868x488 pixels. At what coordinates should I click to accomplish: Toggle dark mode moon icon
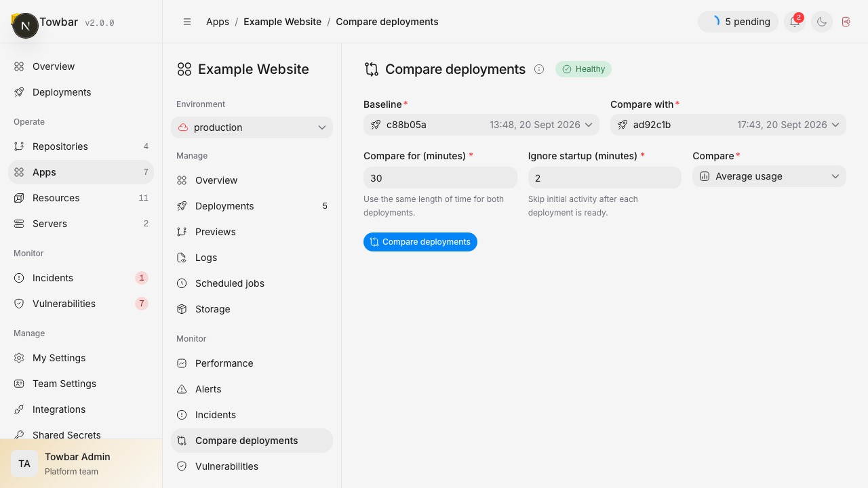(x=821, y=22)
